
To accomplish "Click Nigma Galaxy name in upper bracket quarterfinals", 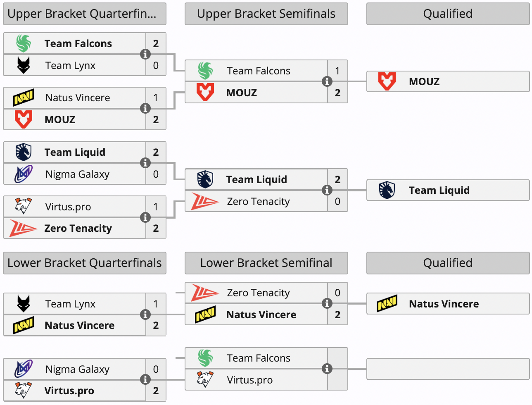I will point(77,174).
